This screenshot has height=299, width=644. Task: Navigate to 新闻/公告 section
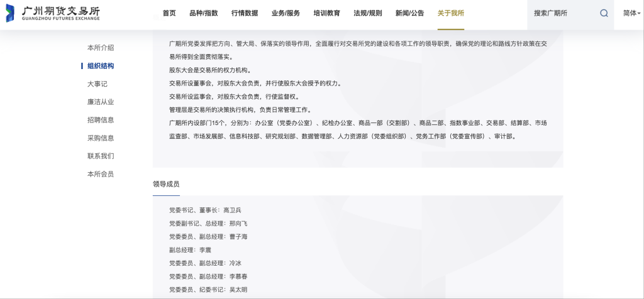(409, 13)
